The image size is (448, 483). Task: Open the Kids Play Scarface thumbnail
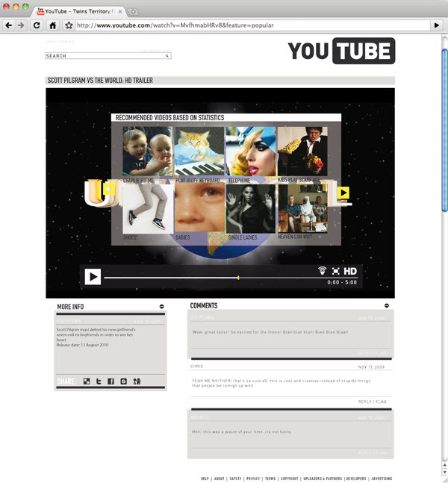302,152
